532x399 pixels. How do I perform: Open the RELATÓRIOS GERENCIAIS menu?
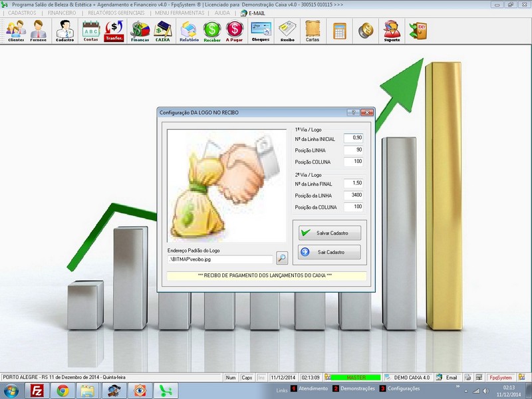coord(116,13)
